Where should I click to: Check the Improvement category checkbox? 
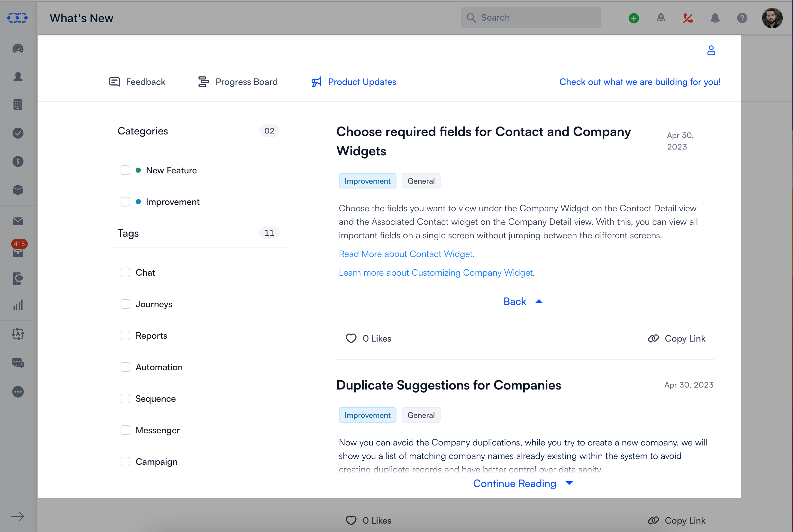point(125,202)
